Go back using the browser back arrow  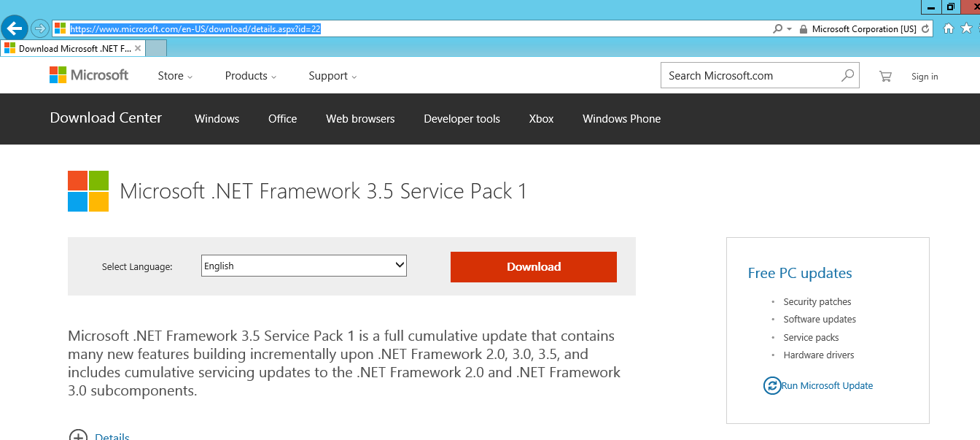[15, 28]
